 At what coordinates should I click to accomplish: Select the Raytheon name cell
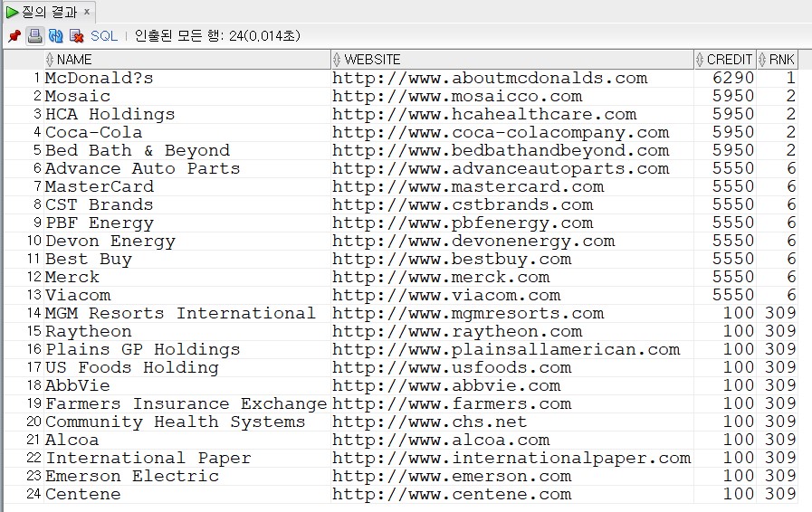[x=187, y=332]
